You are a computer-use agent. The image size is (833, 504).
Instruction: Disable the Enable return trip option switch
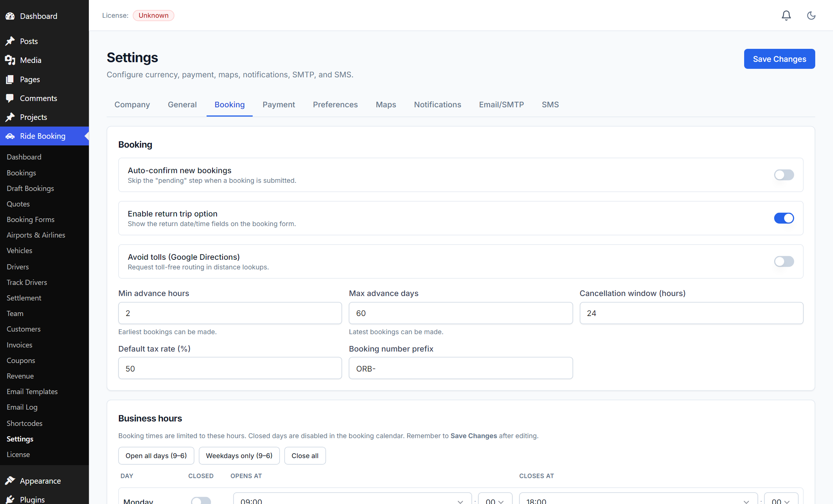pyautogui.click(x=784, y=218)
